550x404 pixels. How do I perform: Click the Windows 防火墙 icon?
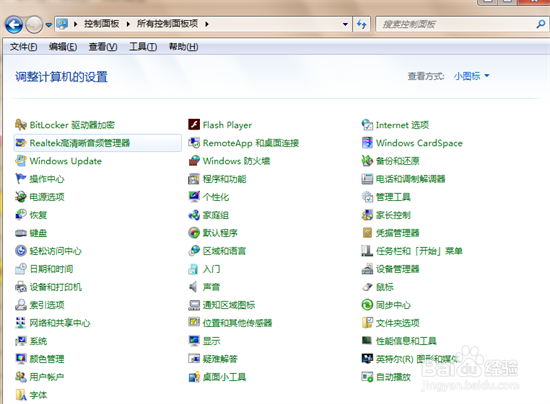pos(194,161)
